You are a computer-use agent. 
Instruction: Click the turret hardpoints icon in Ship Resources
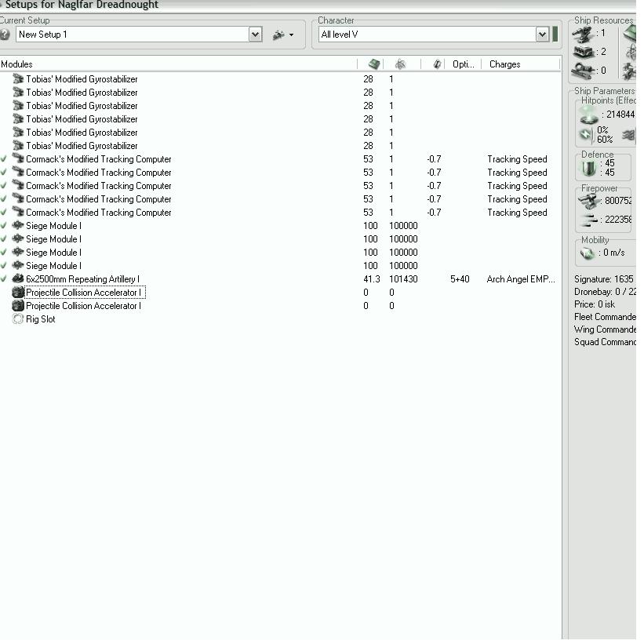coord(584,35)
